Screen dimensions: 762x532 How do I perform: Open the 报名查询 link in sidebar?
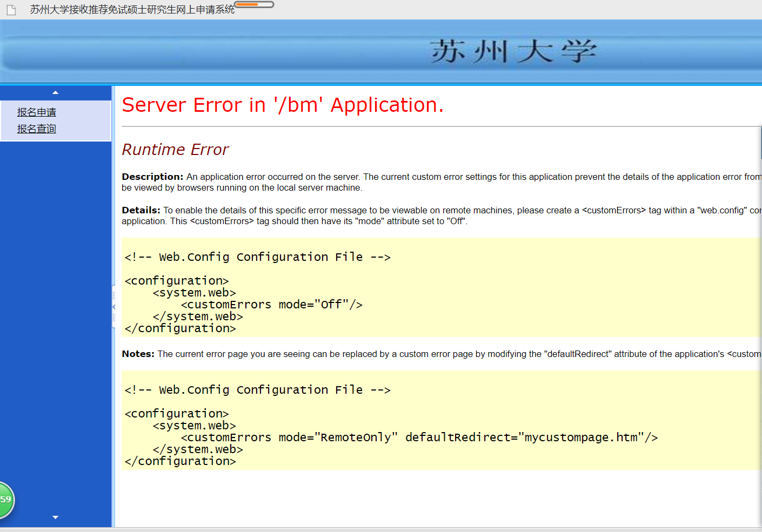tap(37, 129)
